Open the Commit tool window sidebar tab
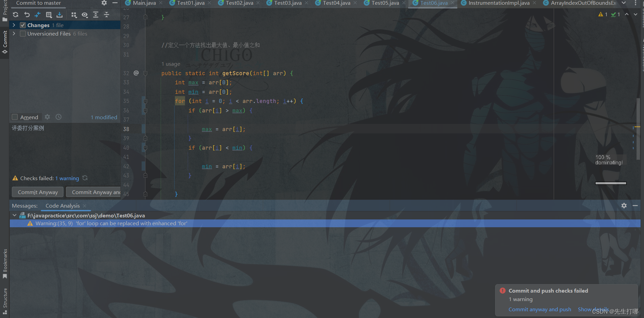644x318 pixels. point(5,42)
